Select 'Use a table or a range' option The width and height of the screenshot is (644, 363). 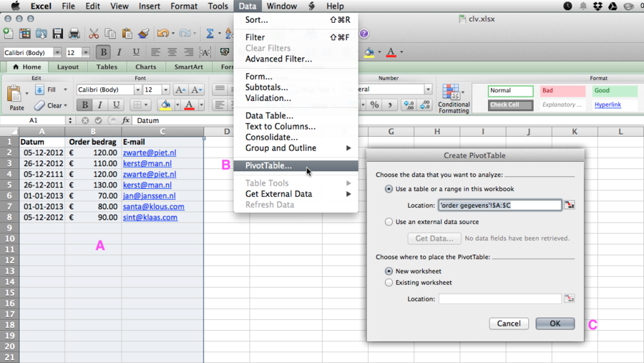[389, 189]
